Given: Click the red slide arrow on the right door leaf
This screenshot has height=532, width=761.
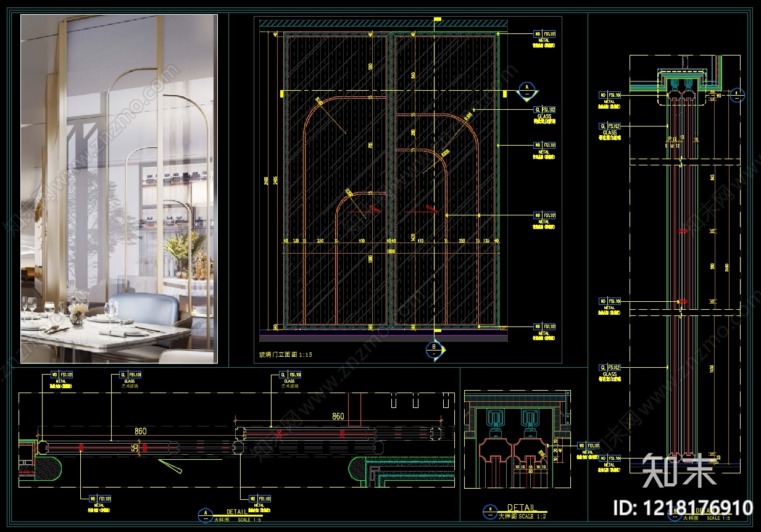Looking at the screenshot, I should tap(422, 210).
